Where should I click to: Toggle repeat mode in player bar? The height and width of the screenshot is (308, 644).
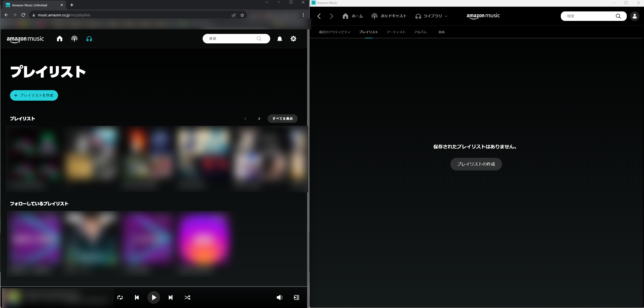[x=120, y=297]
